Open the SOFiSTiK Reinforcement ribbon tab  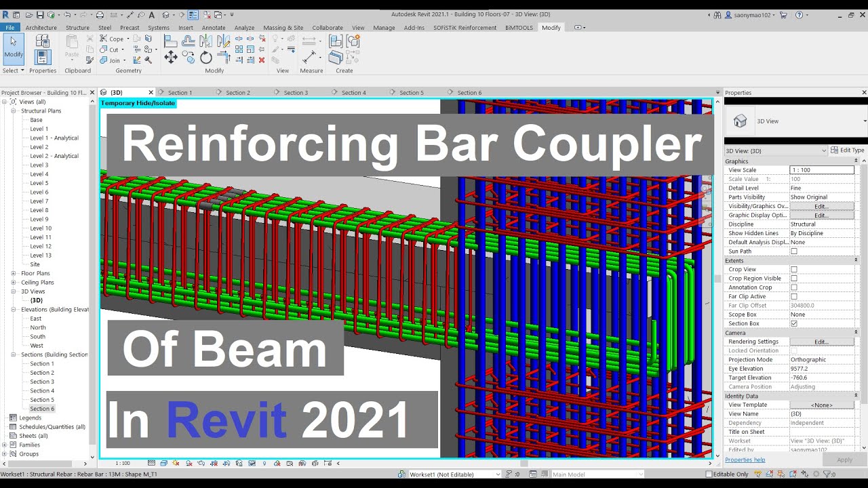pyautogui.click(x=465, y=28)
